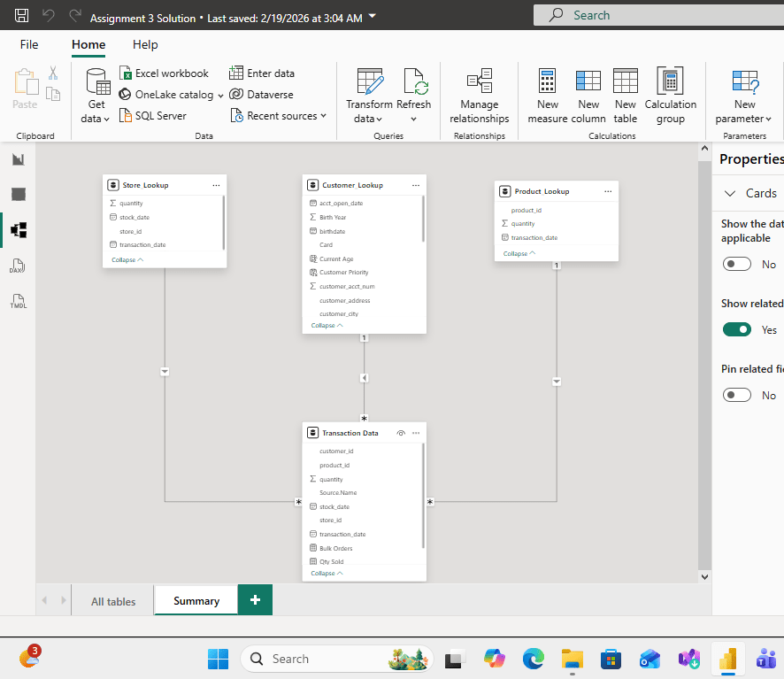
Task: Toggle visibility eye on Transaction Data table
Action: 401,433
